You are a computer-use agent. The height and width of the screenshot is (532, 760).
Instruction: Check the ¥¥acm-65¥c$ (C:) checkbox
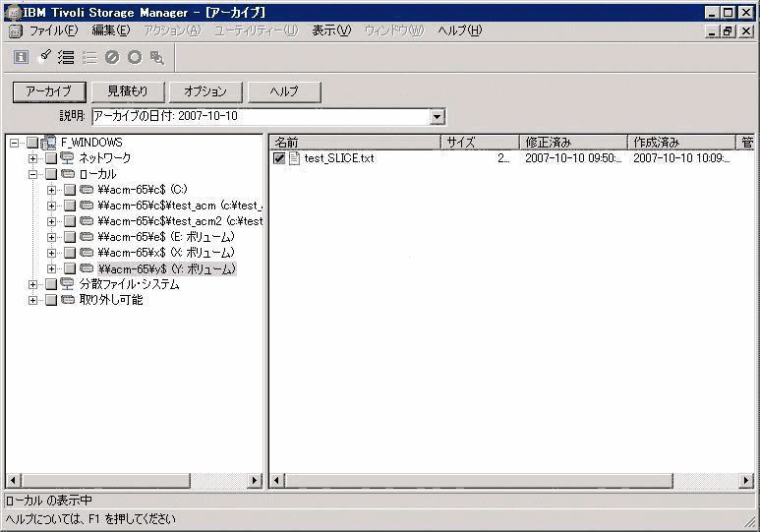(x=70, y=190)
